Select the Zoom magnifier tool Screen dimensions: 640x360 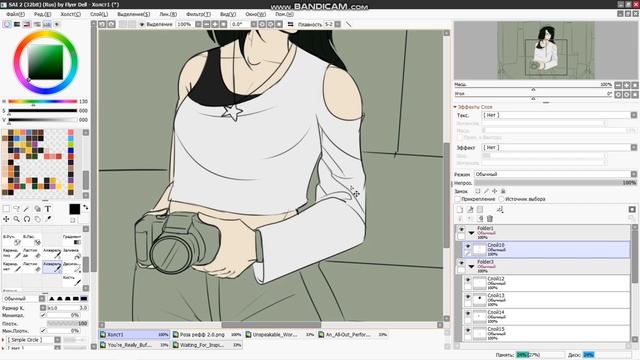click(x=16, y=219)
